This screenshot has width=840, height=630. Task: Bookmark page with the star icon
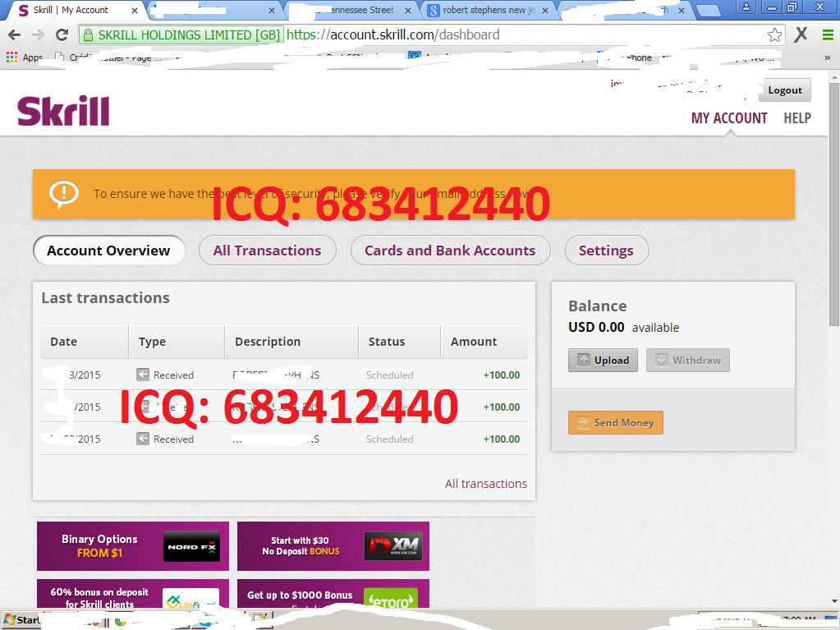(774, 35)
